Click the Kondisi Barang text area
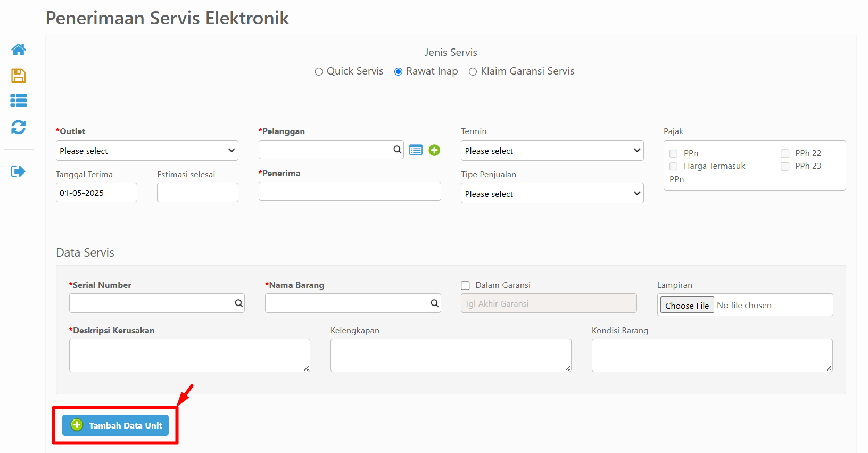 point(712,355)
